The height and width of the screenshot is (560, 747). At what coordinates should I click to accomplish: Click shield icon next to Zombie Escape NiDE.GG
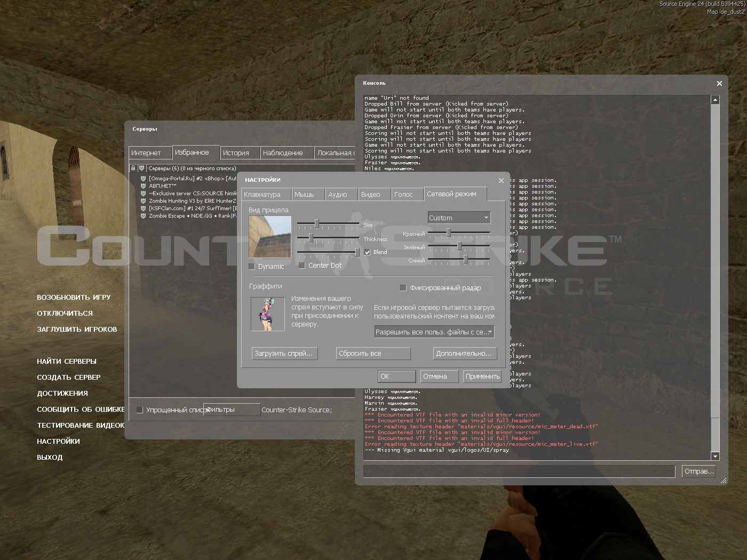tap(142, 216)
